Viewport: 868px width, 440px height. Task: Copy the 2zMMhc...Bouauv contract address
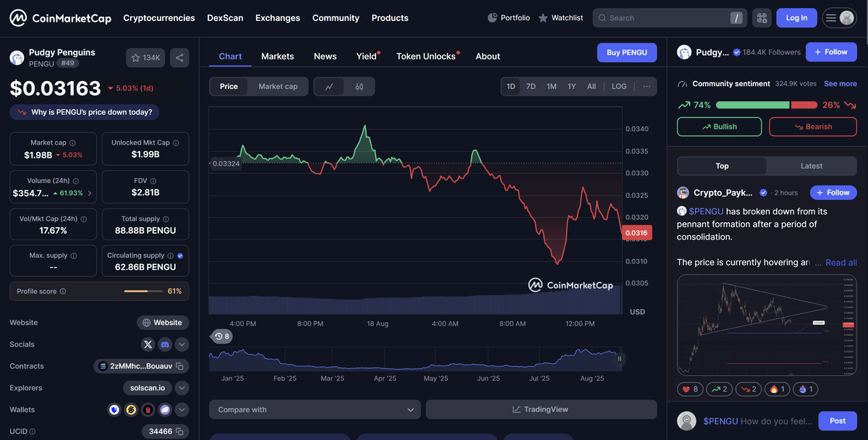(x=180, y=366)
